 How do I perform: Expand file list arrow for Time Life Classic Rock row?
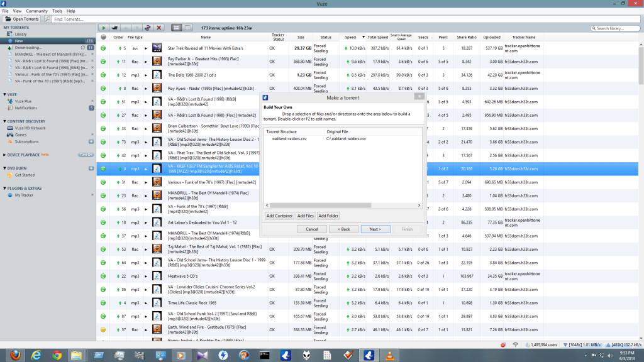pyautogui.click(x=146, y=303)
